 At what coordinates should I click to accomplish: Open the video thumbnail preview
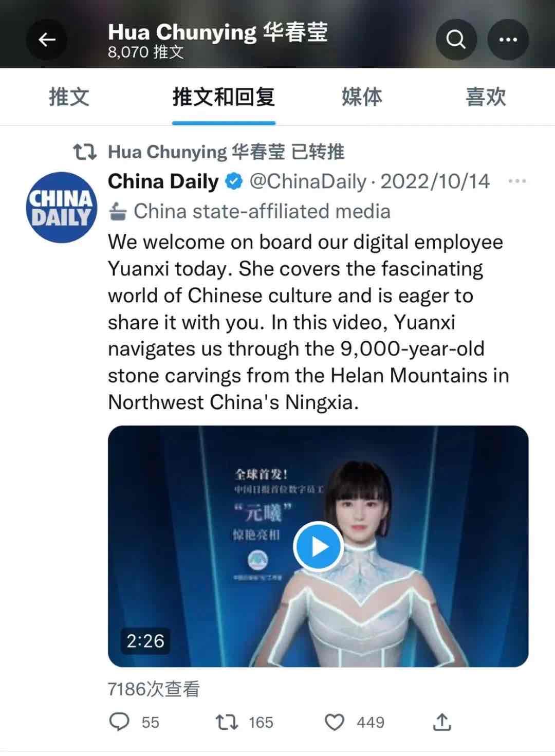click(x=318, y=546)
